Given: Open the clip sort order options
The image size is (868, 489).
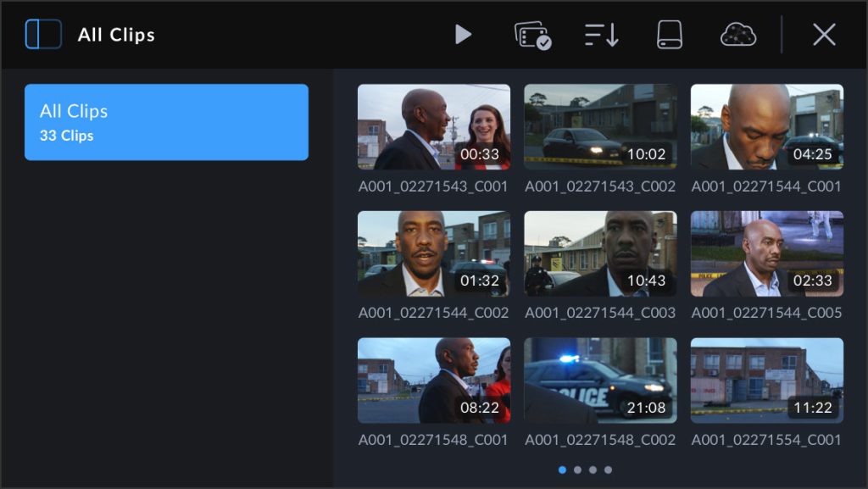Looking at the screenshot, I should pyautogui.click(x=601, y=35).
